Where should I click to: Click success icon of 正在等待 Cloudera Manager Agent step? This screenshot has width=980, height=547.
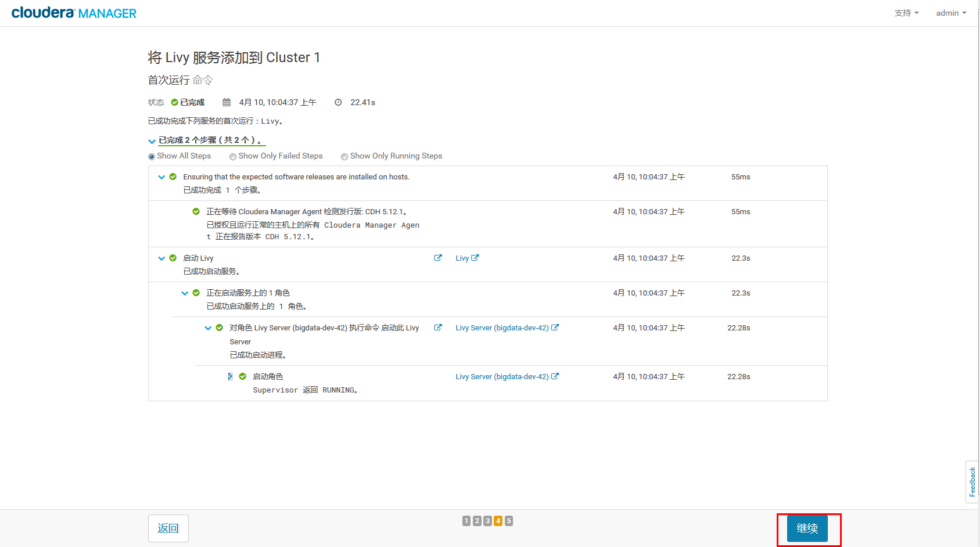click(196, 211)
